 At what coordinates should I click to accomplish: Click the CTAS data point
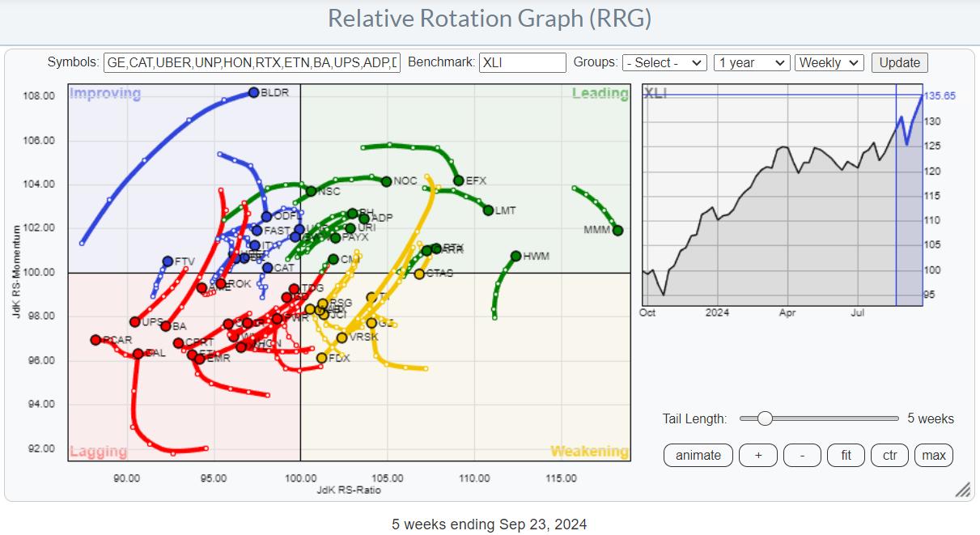click(419, 274)
